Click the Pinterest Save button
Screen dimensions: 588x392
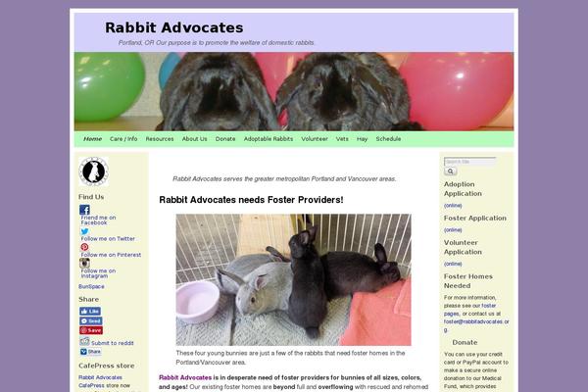(91, 330)
